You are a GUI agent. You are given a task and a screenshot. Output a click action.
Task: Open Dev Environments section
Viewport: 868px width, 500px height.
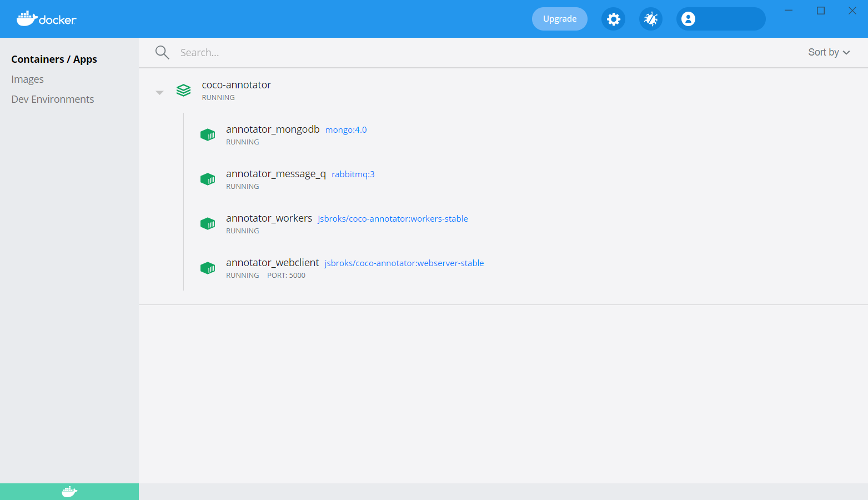tap(53, 99)
